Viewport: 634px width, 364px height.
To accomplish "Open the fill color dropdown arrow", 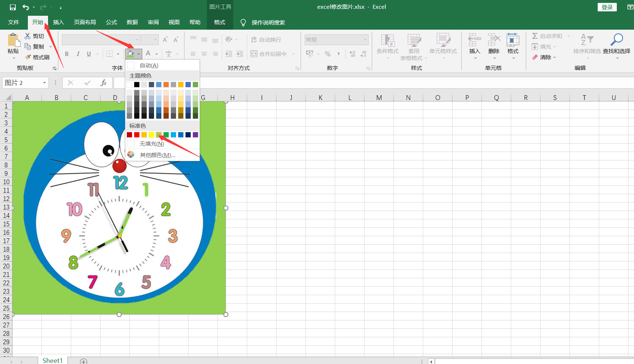I will 139,54.
